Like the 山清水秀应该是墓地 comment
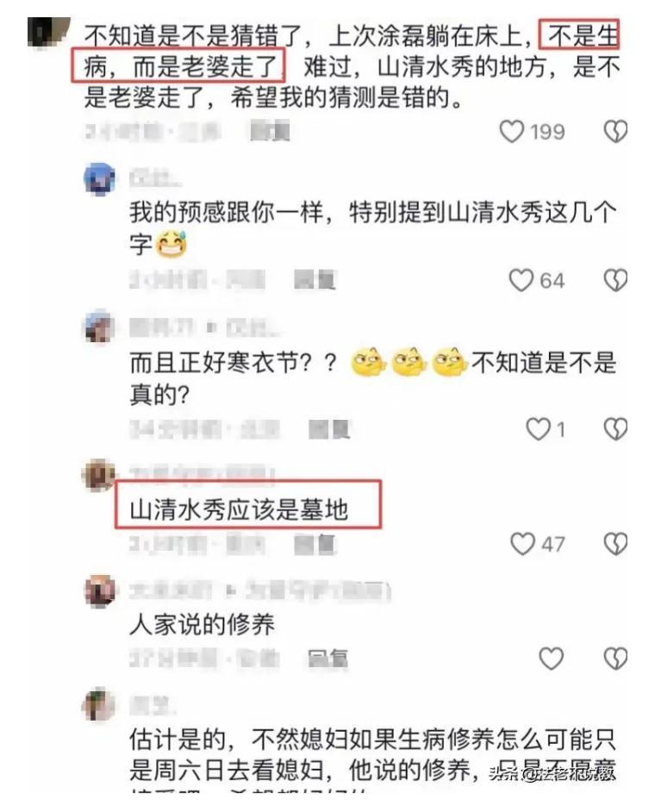The height and width of the screenshot is (812, 655). [x=522, y=544]
